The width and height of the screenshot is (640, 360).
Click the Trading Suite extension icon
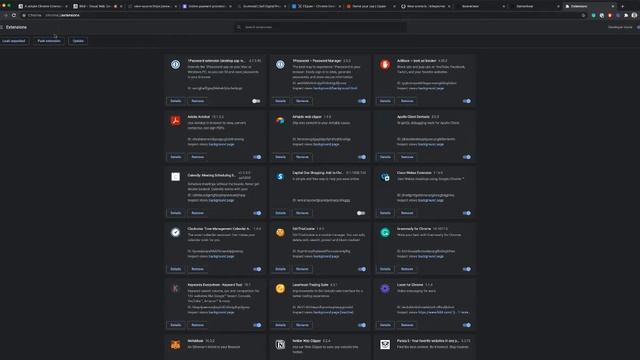tap(280, 289)
